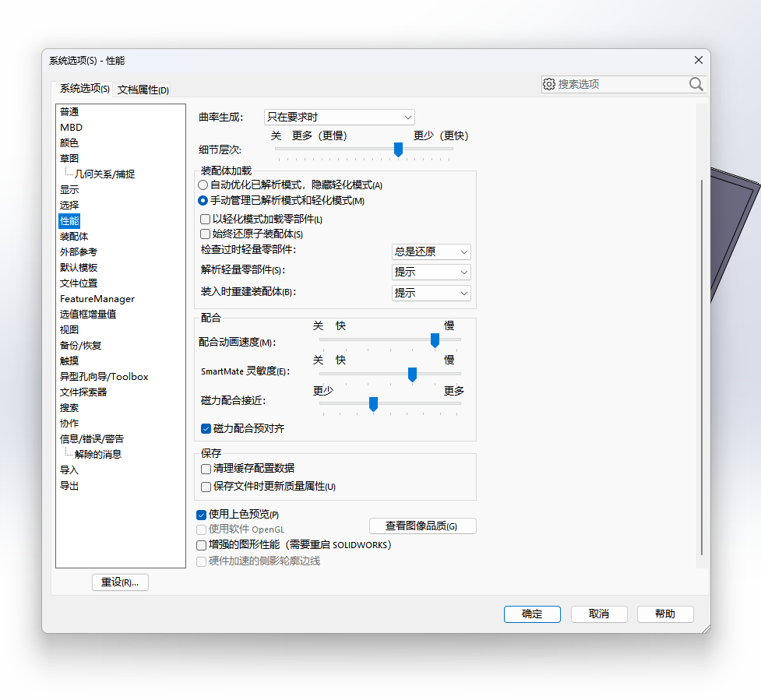Check 始终还原子装配体
Image resolution: width=761 pixels, height=700 pixels.
[x=203, y=234]
